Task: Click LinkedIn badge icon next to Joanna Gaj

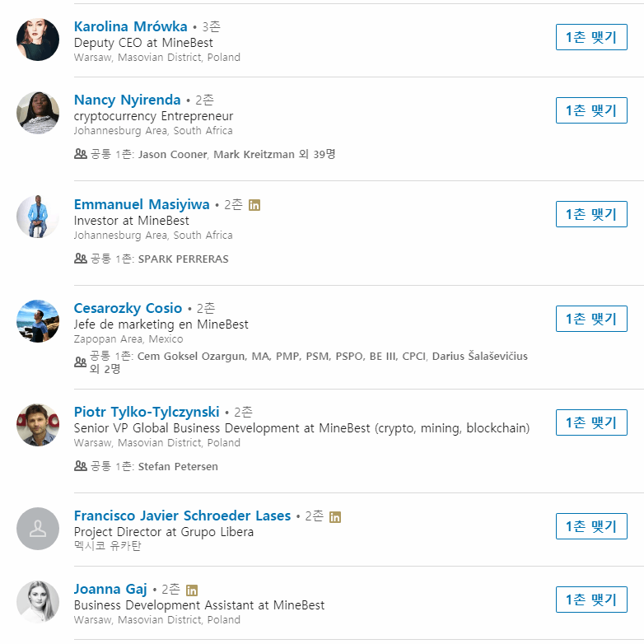Action: [192, 590]
